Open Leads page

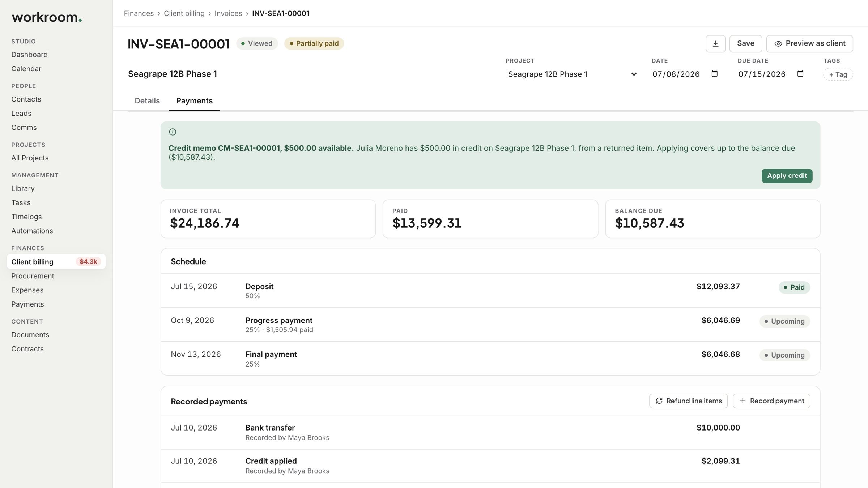tap(21, 113)
